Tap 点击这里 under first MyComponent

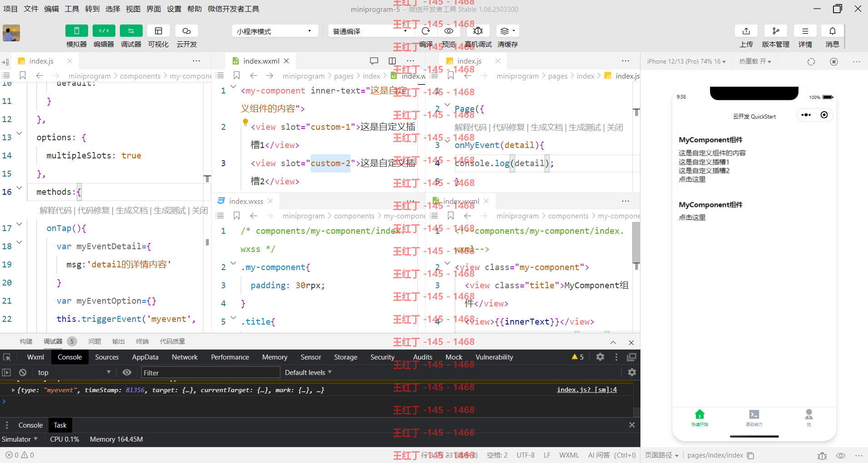[x=692, y=179]
